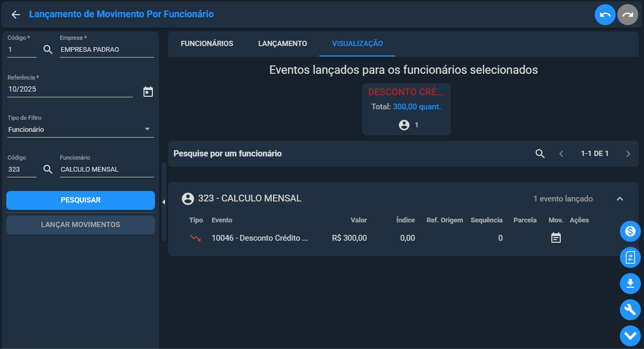Click the 1 evento lançado label

pyautogui.click(x=563, y=199)
